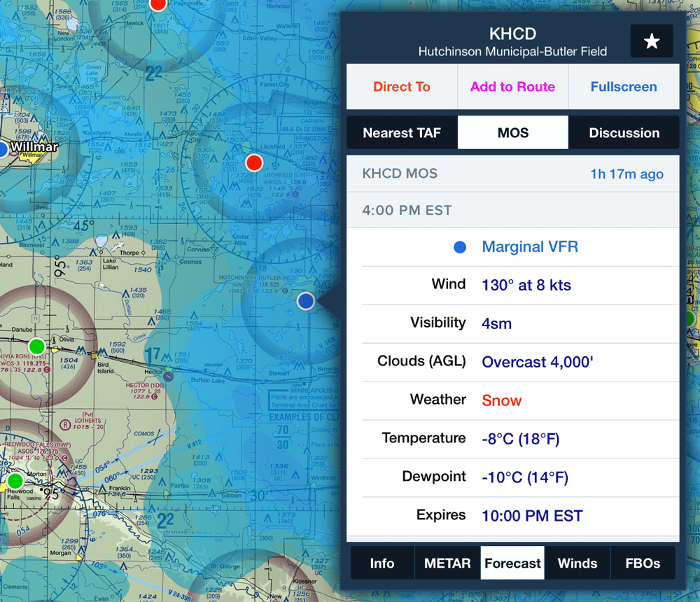Tap the '1h 17m ago' timestamp
Image resolution: width=700 pixels, height=602 pixels.
pos(626,174)
